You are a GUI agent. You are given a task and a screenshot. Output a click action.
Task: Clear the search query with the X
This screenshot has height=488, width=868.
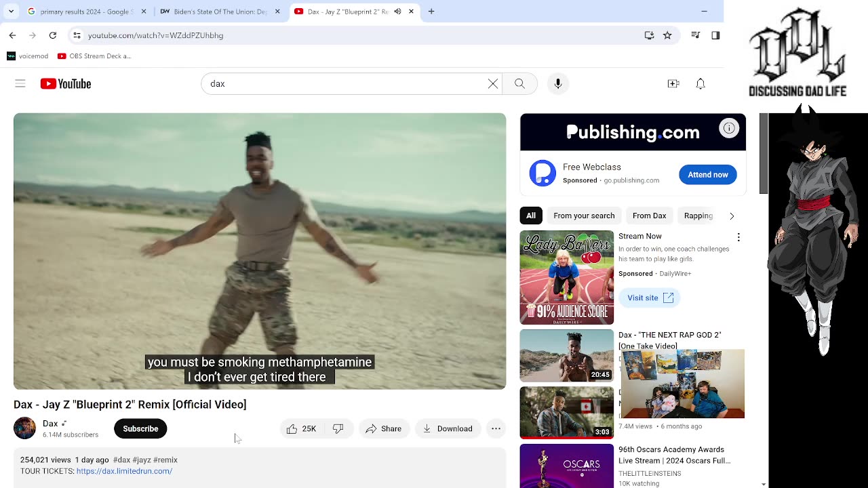point(493,83)
